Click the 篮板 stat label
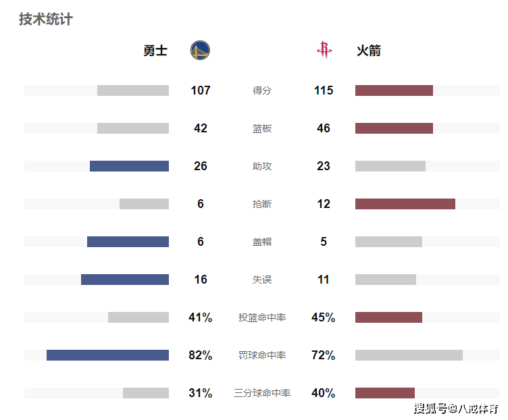The width and height of the screenshot is (508, 420). [262, 128]
